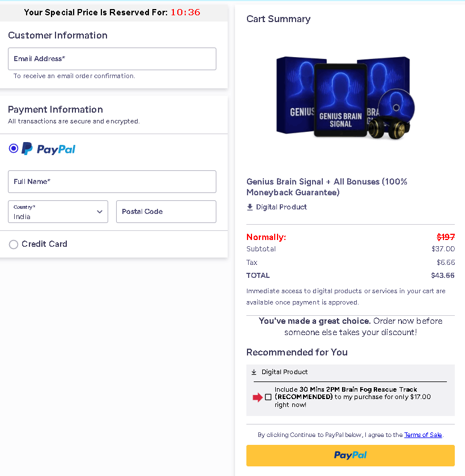Click the countdown timer showing 10:36
This screenshot has width=465, height=476.
click(185, 12)
